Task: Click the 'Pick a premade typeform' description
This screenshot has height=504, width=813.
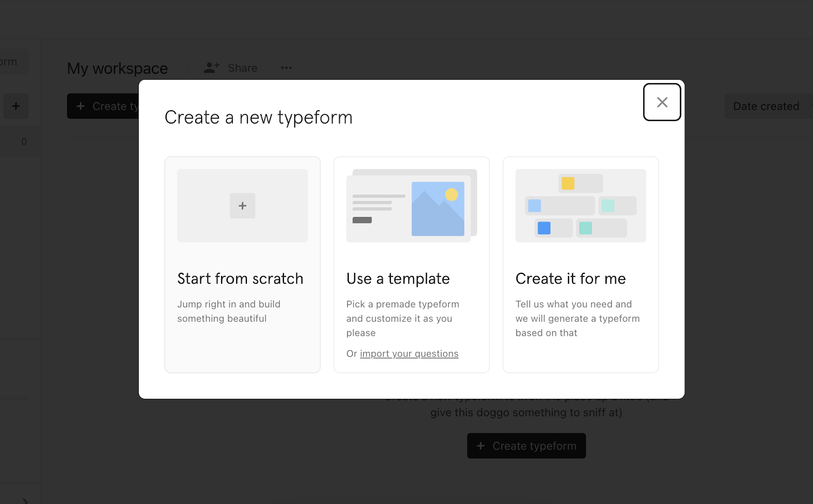Action: point(403,319)
